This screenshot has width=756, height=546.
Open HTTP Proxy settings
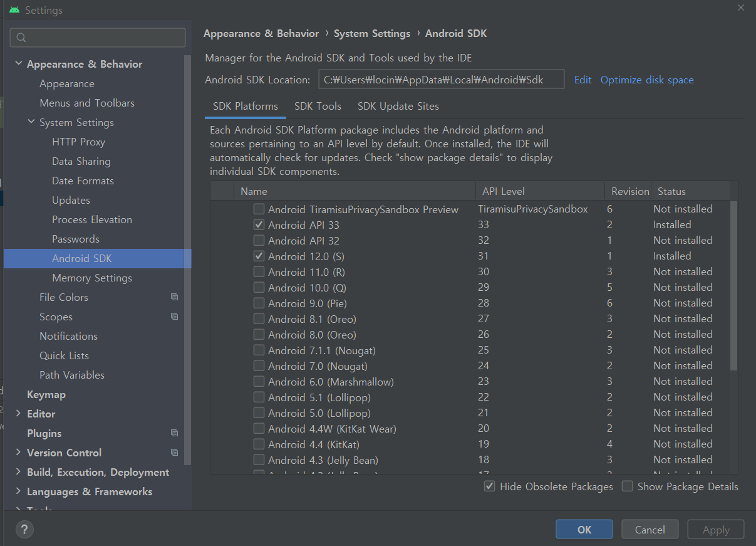(79, 142)
